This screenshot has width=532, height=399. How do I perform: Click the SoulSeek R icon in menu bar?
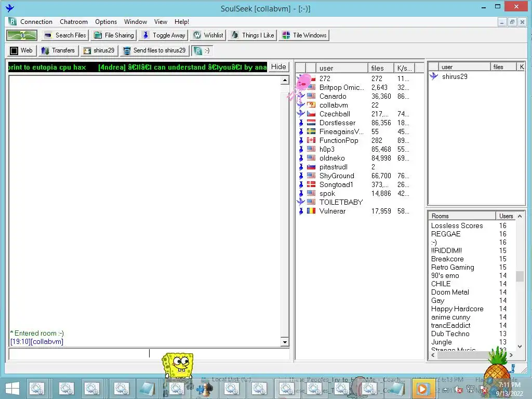click(x=12, y=21)
